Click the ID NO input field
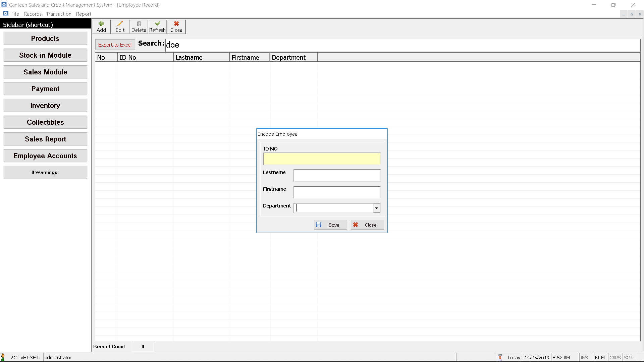The height and width of the screenshot is (362, 644). 322,158
